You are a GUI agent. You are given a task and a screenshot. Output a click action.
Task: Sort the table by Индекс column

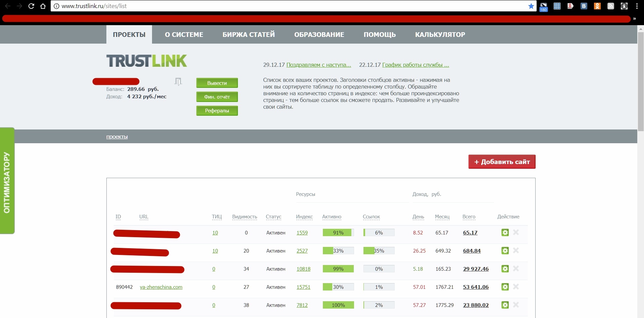(x=304, y=217)
